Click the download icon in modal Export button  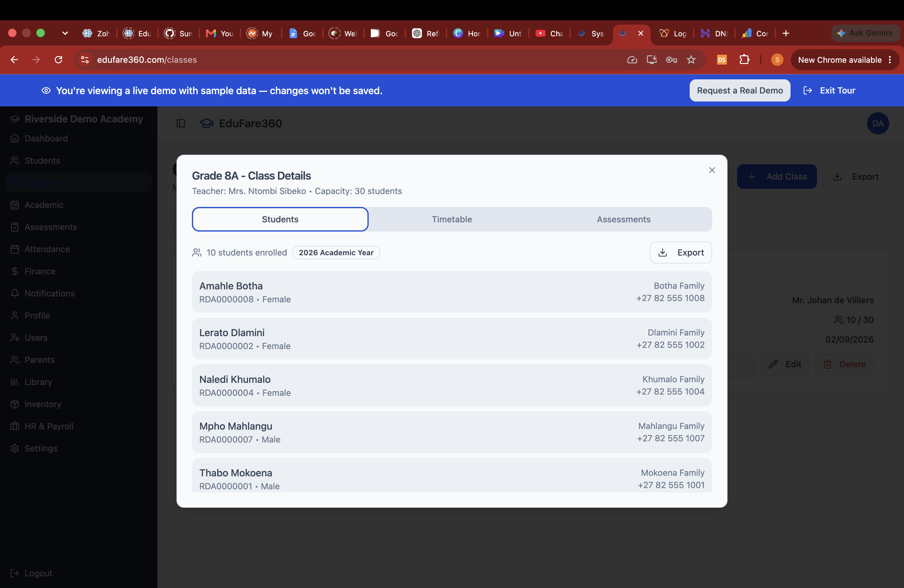pos(662,252)
